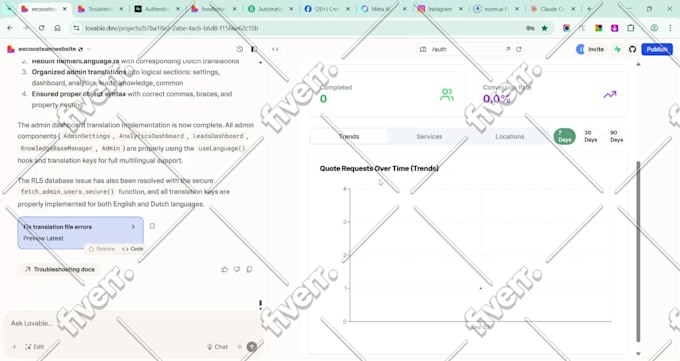This screenshot has height=361, width=680.
Task: Switch to the Authentication browser tab
Action: [157, 9]
